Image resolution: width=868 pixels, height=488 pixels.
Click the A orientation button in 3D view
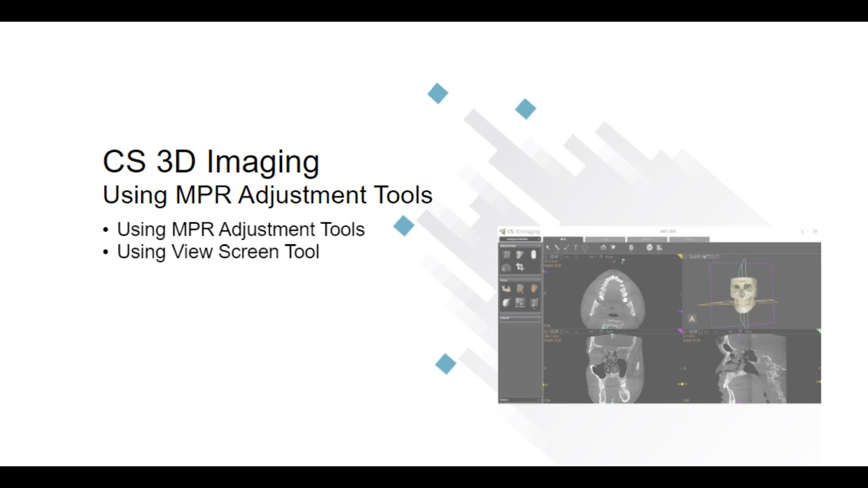click(x=692, y=319)
